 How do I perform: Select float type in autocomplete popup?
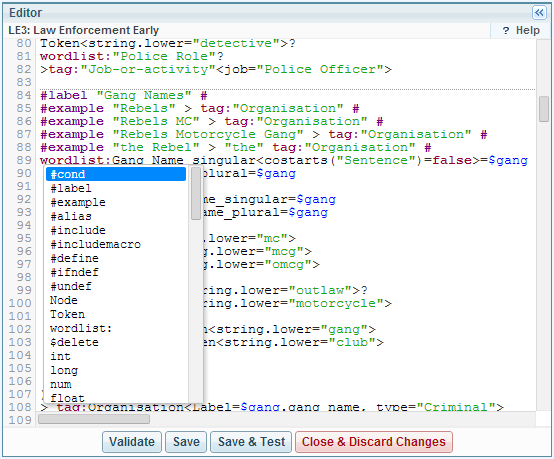point(116,398)
